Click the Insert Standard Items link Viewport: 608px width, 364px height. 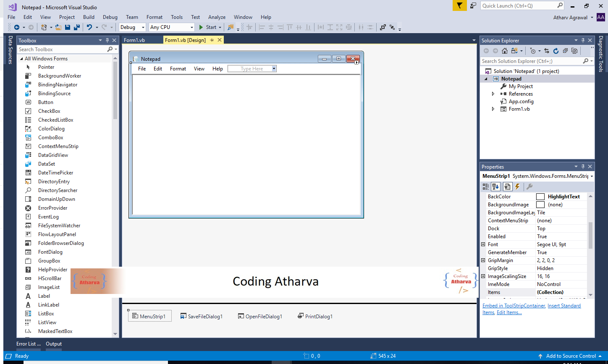(x=532, y=309)
